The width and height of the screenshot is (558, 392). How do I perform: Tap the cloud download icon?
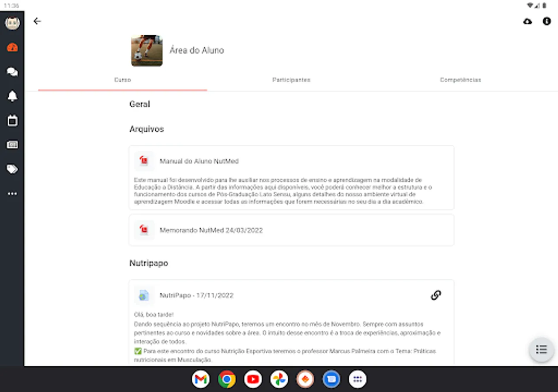527,21
